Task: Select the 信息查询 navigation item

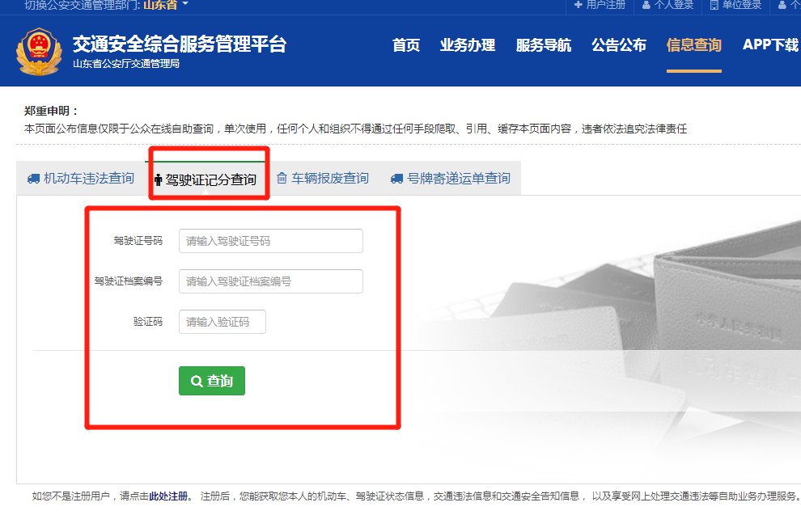Action: click(x=693, y=45)
